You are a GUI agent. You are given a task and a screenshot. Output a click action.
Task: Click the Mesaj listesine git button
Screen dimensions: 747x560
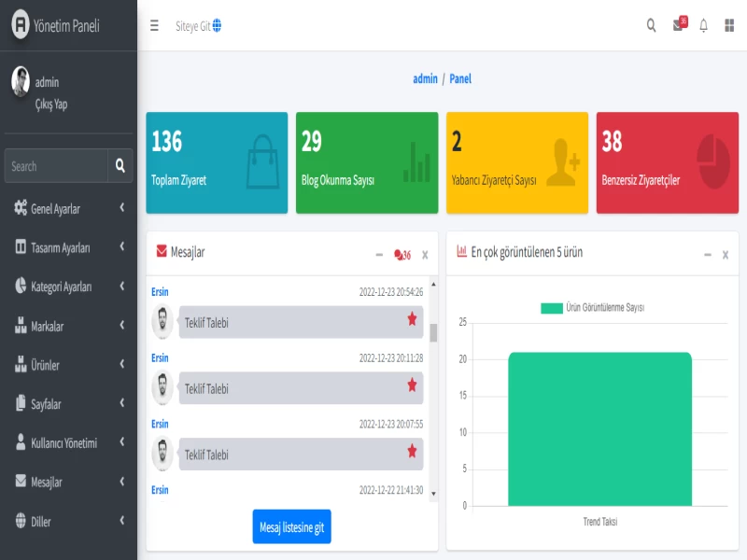point(291,527)
